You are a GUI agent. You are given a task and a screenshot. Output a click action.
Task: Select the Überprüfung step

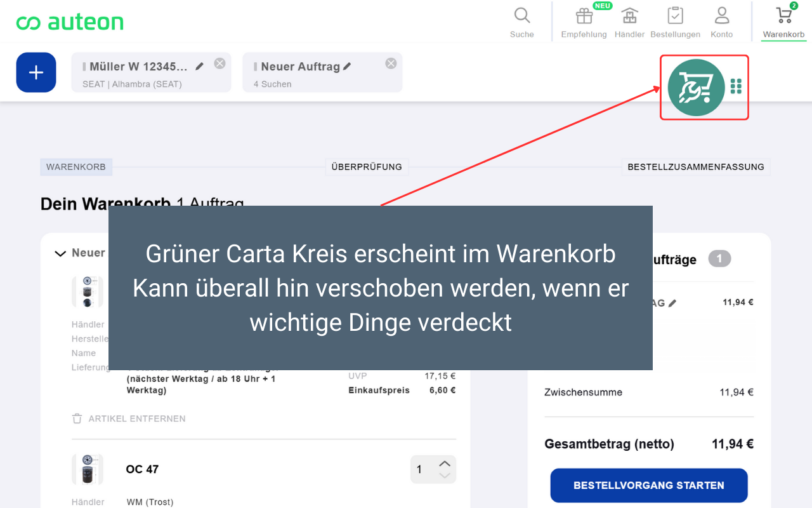(x=367, y=167)
